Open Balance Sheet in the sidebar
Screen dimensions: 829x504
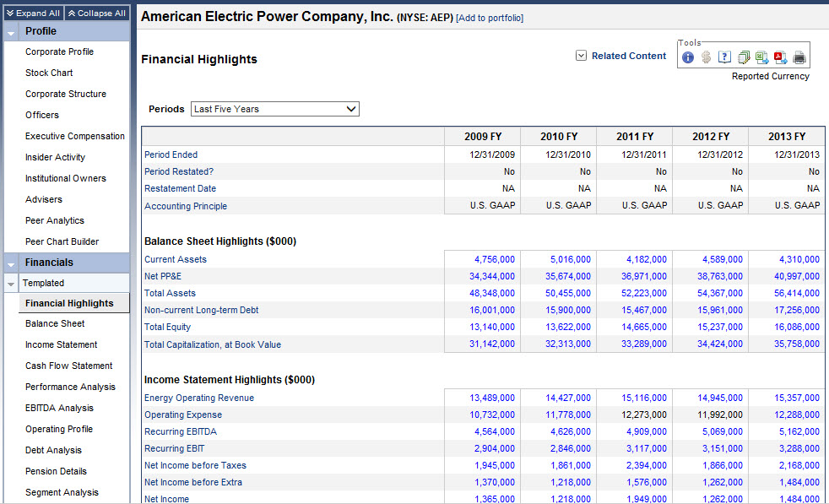[x=55, y=323]
